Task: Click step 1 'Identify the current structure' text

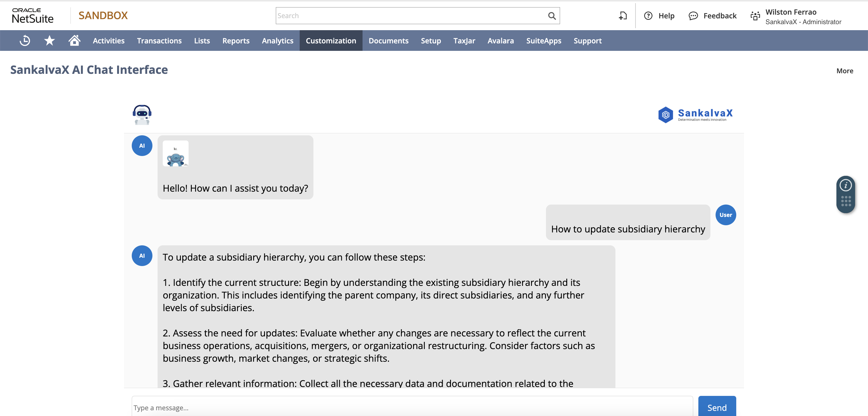Action: (x=373, y=295)
